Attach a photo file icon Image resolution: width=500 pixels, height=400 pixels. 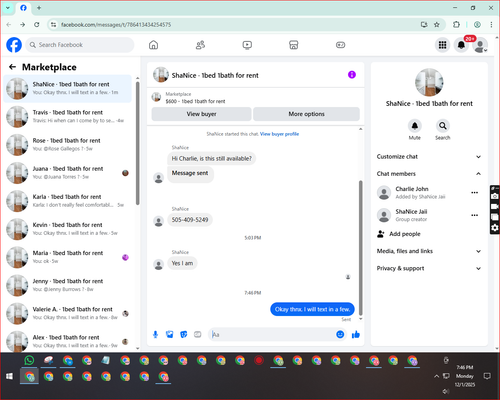coord(170,334)
